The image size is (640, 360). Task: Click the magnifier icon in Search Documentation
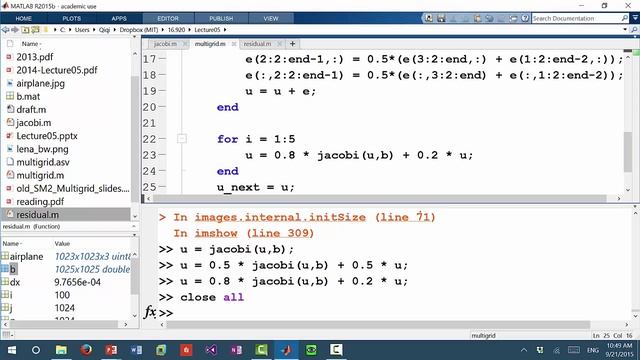point(624,18)
